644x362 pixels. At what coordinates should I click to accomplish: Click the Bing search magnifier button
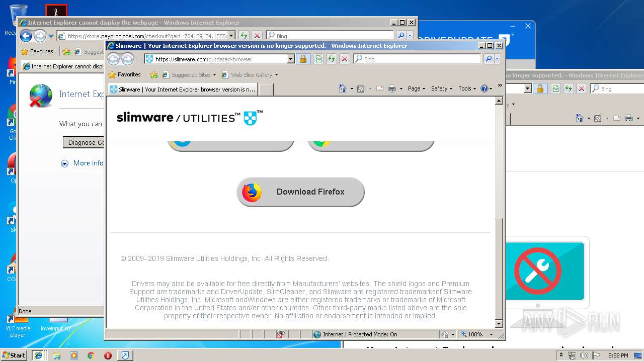pos(488,59)
